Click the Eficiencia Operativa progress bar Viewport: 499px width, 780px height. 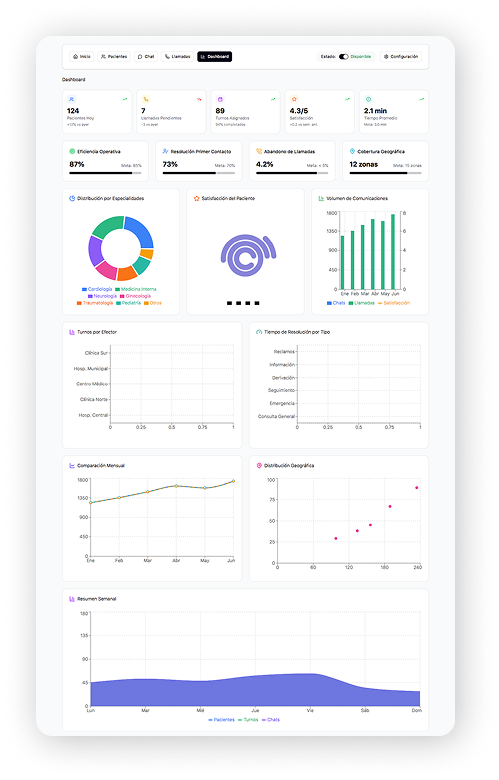tap(105, 173)
